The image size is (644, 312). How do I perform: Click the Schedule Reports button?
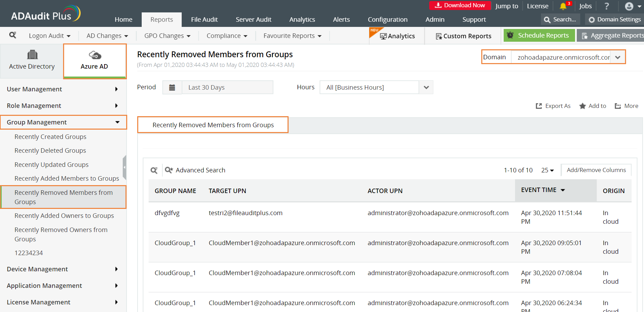539,35
